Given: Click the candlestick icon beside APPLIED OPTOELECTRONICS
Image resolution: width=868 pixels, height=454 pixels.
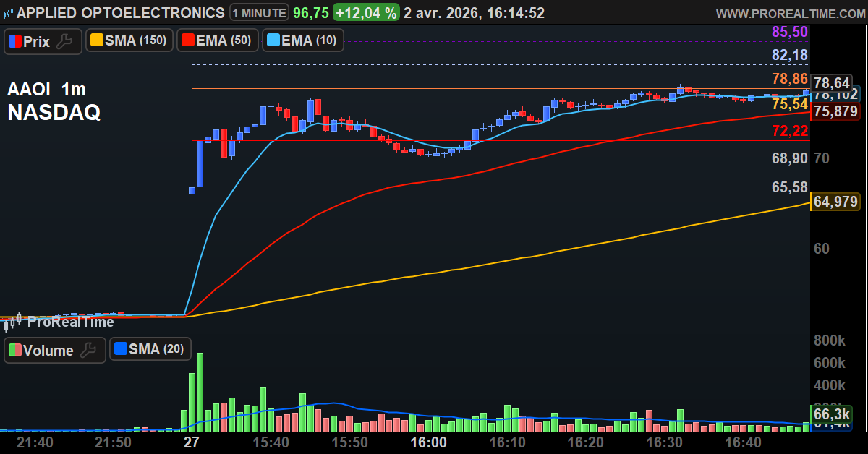Looking at the screenshot, I should click(8, 13).
